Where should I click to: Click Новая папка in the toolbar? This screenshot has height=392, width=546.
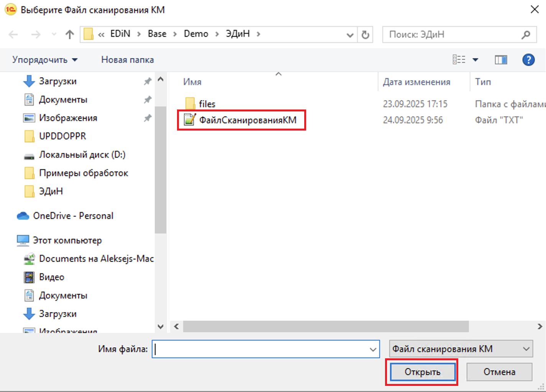127,60
